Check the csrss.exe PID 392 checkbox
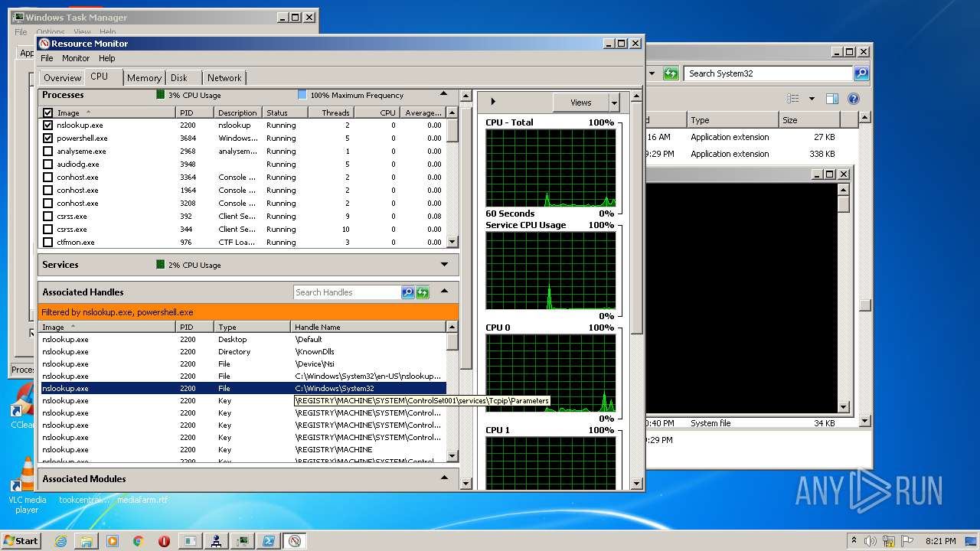980x551 pixels. 48,216
